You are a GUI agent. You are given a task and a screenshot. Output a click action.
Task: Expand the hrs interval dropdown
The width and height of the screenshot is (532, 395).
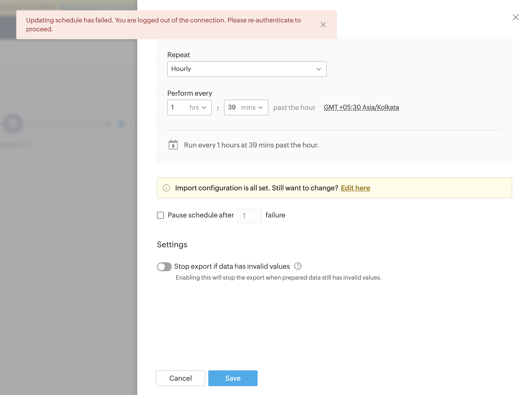click(189, 108)
